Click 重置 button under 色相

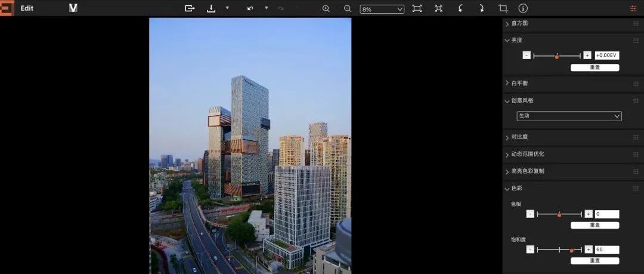(595, 225)
